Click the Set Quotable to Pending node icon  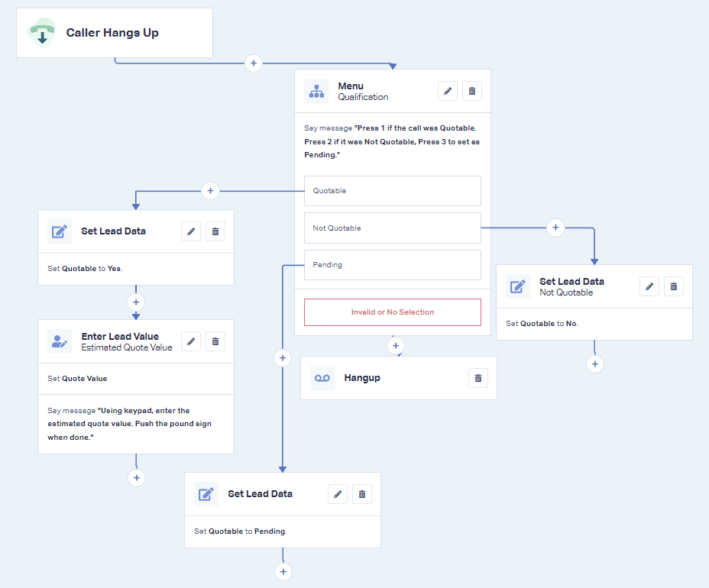(206, 494)
